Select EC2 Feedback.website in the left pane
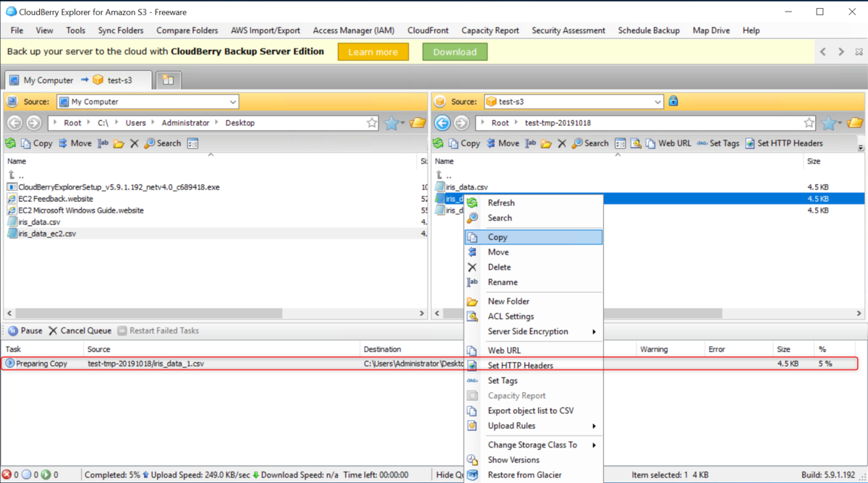This screenshot has width=868, height=483. click(50, 199)
